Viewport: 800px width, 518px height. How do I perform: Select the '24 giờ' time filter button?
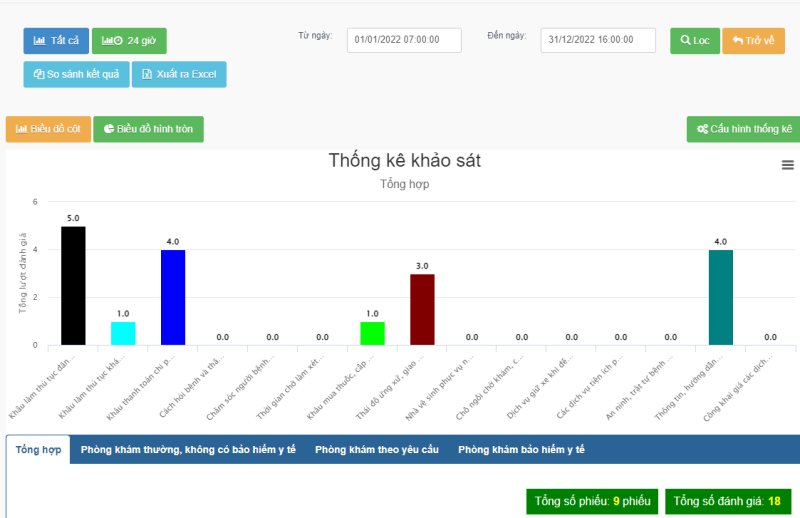coord(129,41)
